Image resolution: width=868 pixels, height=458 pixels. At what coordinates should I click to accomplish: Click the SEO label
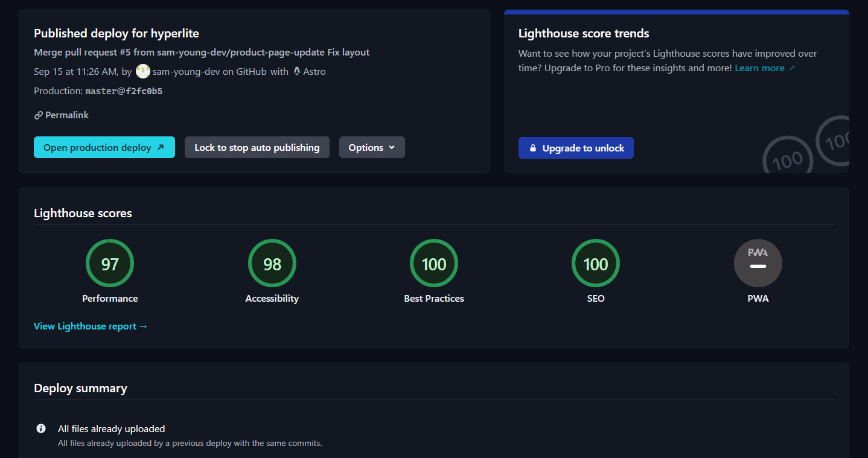tap(596, 298)
